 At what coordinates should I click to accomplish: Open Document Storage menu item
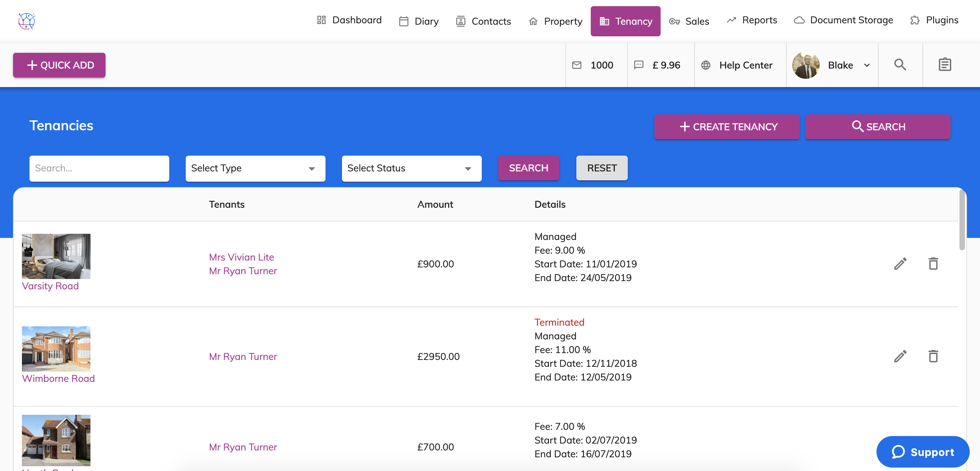coord(843,20)
